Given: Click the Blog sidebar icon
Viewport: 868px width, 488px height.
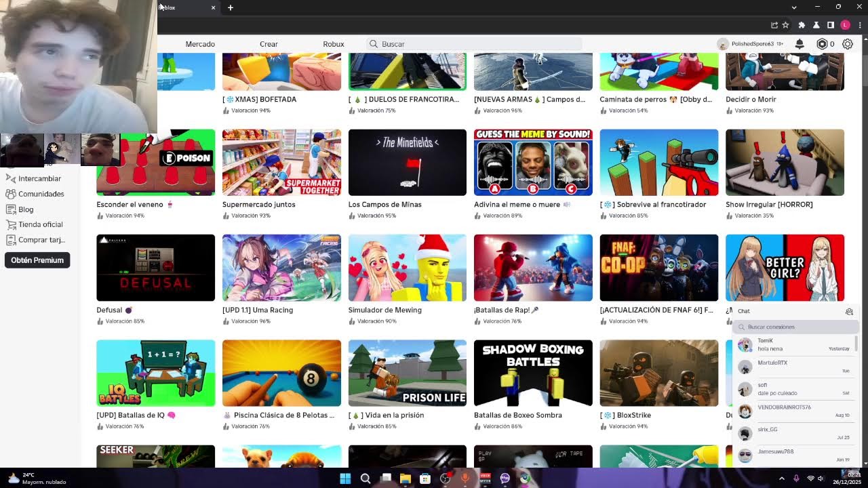Looking at the screenshot, I should click(10, 209).
